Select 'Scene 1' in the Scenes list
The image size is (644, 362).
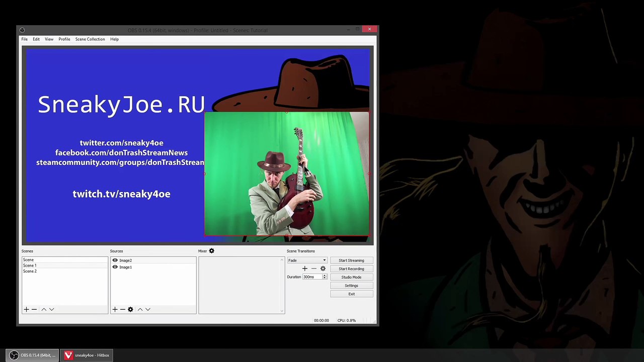[65, 265]
